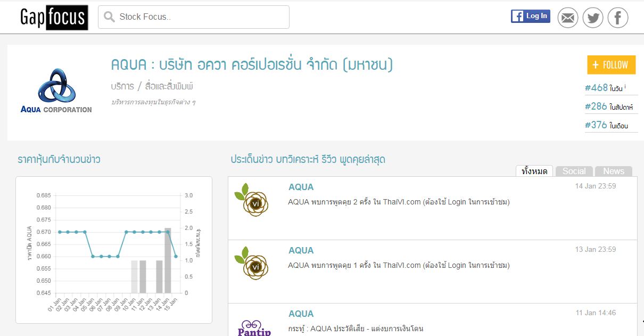Screen dimensions: 644x336
Task: Click the 15 Jan price data point
Action: [176, 256]
